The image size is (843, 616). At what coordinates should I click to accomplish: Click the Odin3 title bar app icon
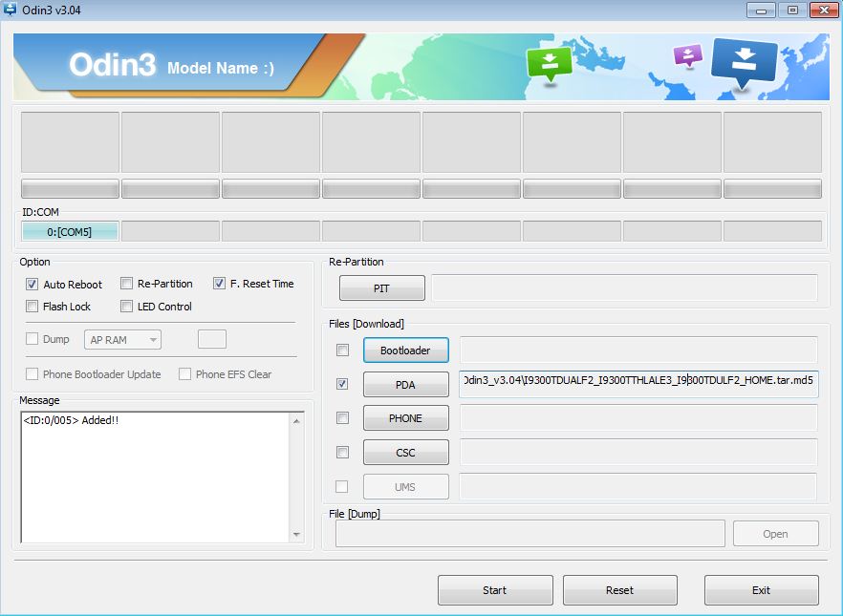(x=11, y=10)
